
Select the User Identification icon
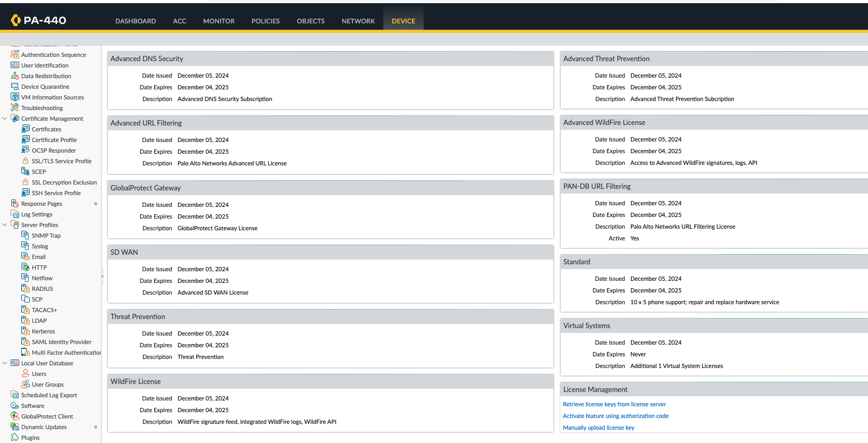point(15,65)
